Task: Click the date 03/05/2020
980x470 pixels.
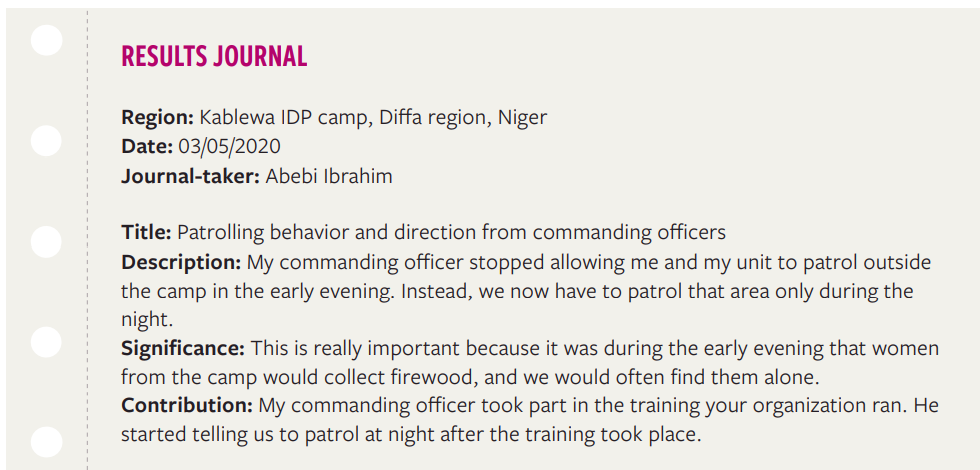Action: click(x=229, y=146)
